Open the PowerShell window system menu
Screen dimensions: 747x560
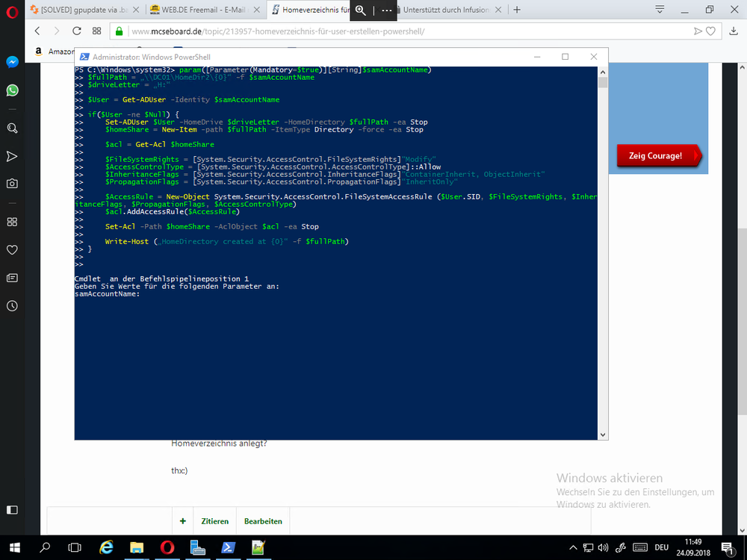pyautogui.click(x=84, y=57)
